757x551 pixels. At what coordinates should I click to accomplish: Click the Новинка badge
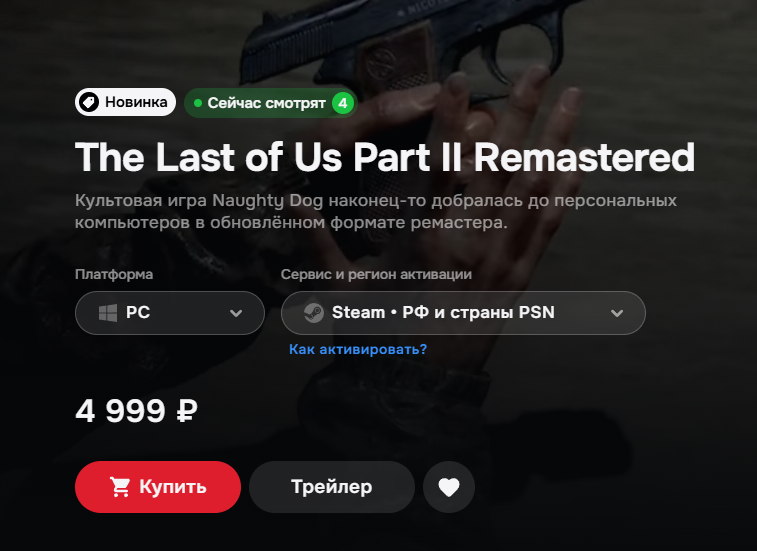(126, 102)
